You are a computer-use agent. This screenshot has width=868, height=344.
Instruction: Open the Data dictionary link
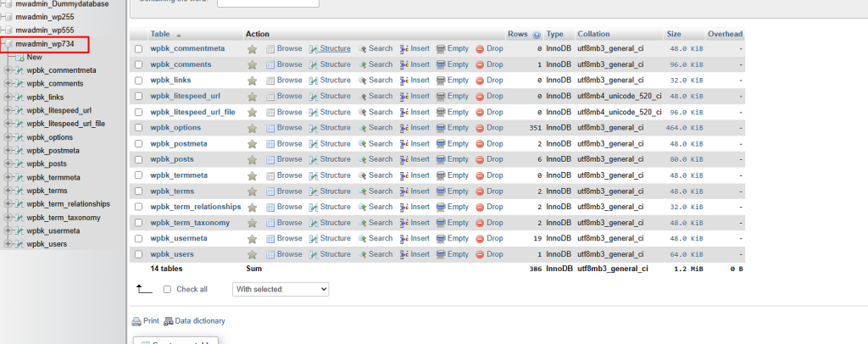pos(200,321)
